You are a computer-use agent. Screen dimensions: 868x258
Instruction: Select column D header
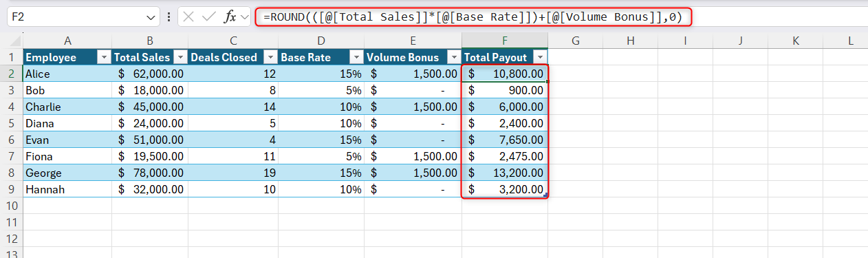(321, 41)
